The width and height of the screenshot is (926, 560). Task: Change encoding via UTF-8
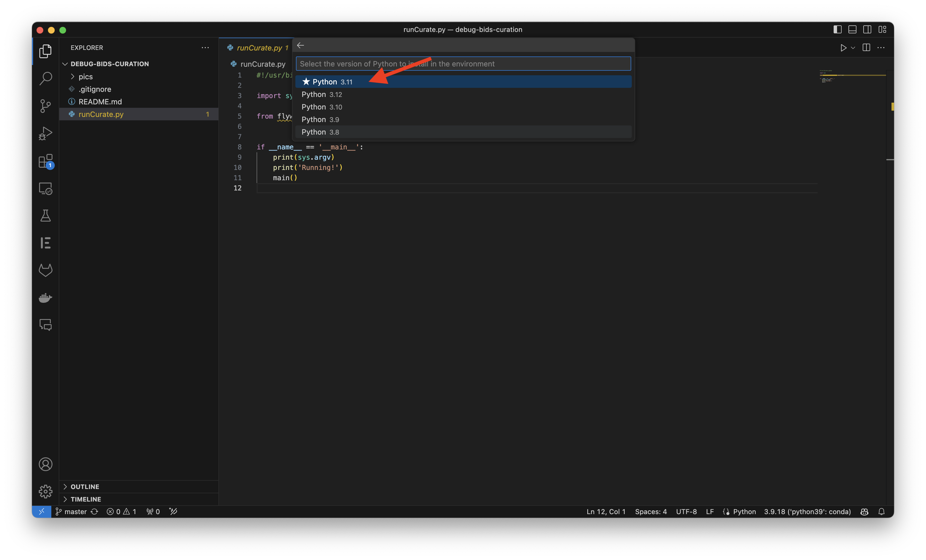[686, 512]
